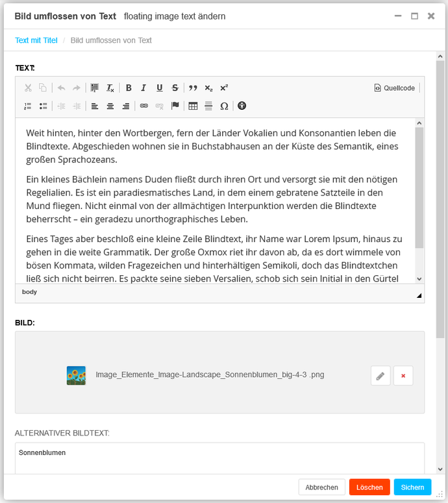The width and height of the screenshot is (448, 503).
Task: Click the red Löschen button
Action: [369, 487]
